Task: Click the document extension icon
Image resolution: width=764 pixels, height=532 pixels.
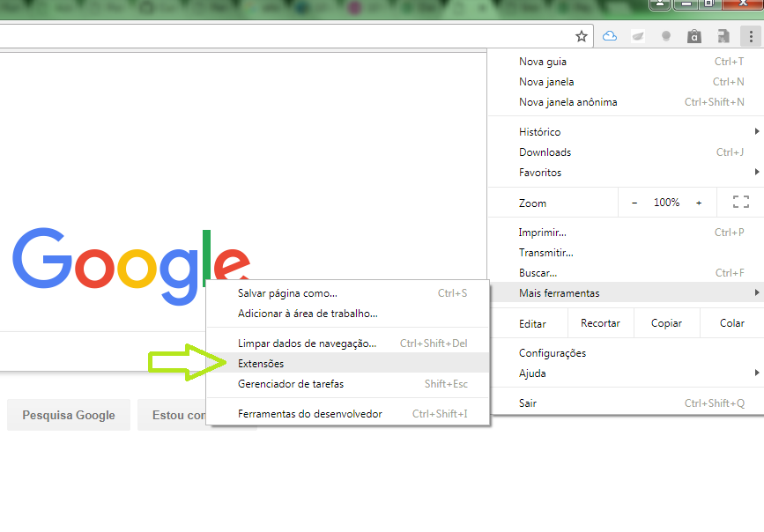Action: coord(723,36)
